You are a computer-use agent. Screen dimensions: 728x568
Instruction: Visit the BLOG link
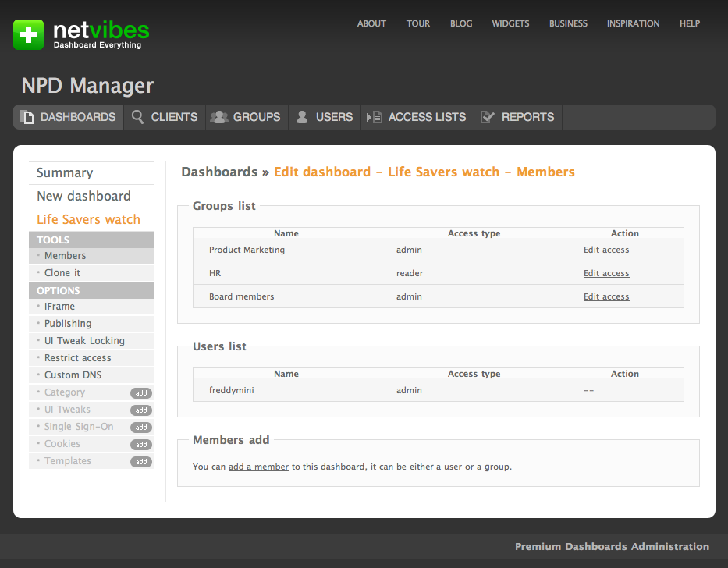[461, 23]
